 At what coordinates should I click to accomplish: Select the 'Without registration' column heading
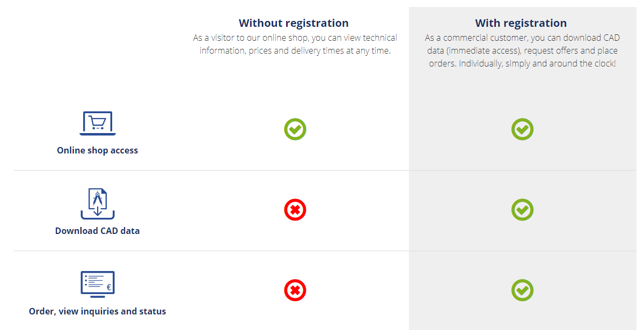(x=294, y=23)
